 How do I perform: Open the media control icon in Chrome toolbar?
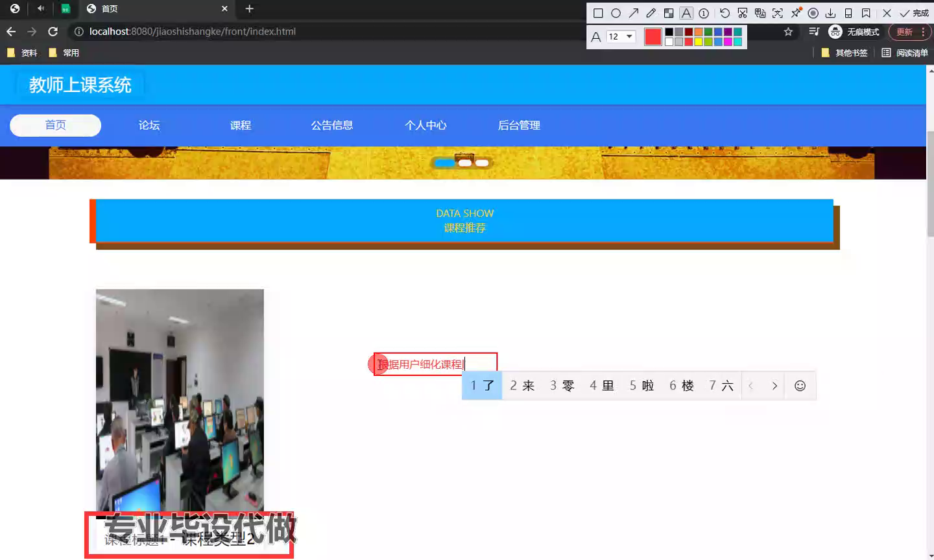(814, 31)
